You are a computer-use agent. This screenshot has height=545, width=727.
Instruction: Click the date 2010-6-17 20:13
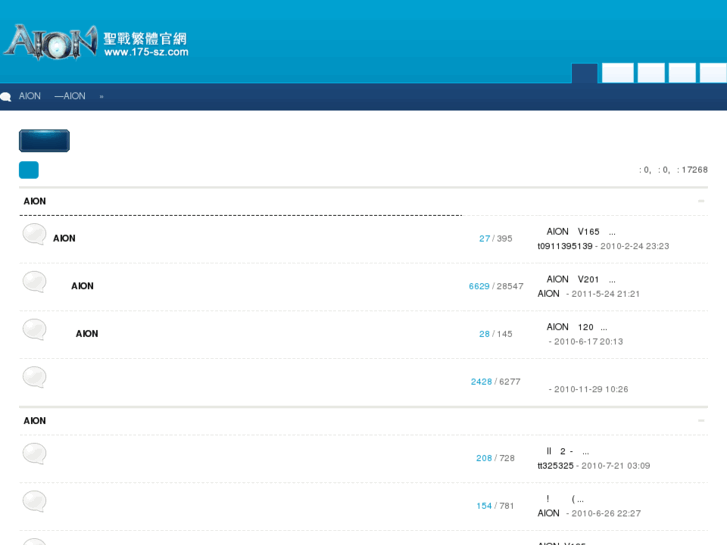pyautogui.click(x=589, y=341)
